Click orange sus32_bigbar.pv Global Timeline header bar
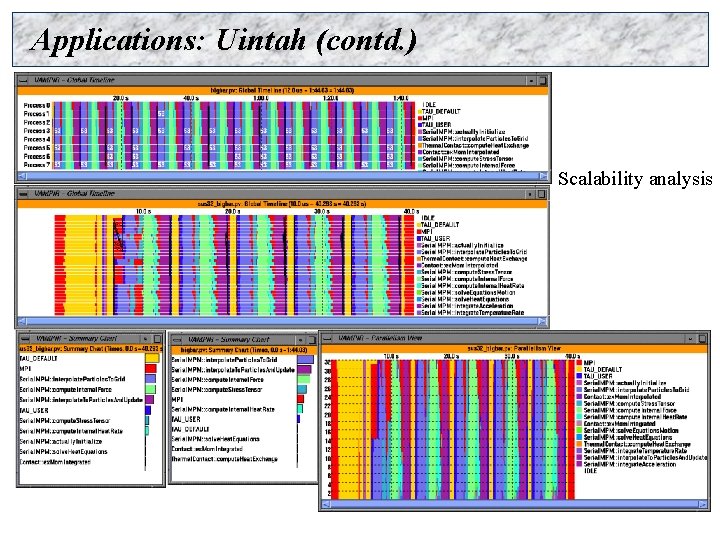 coord(282,204)
